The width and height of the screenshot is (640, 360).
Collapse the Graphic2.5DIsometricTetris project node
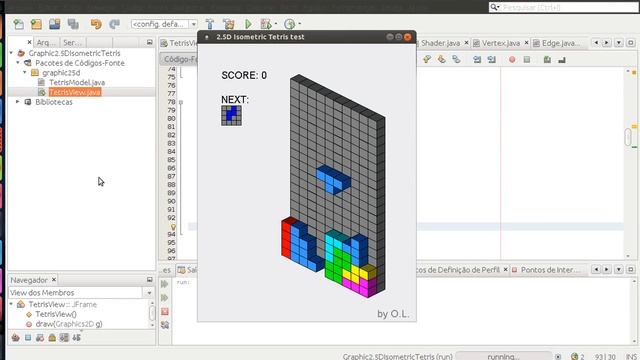pos(11,53)
